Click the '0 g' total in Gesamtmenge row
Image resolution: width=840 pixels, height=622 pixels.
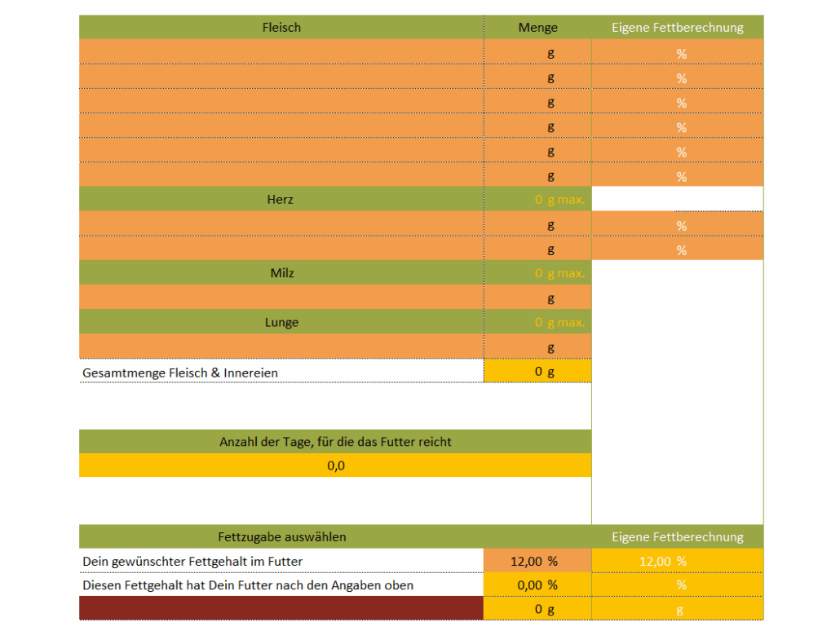coord(538,370)
